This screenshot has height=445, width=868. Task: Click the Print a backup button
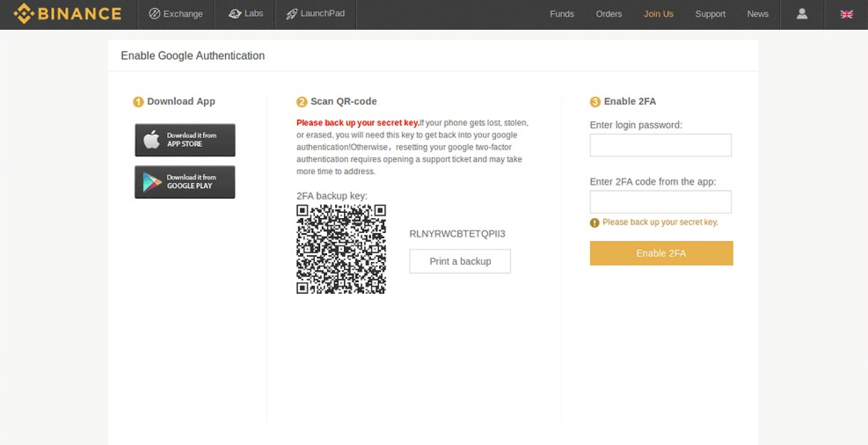tap(460, 261)
